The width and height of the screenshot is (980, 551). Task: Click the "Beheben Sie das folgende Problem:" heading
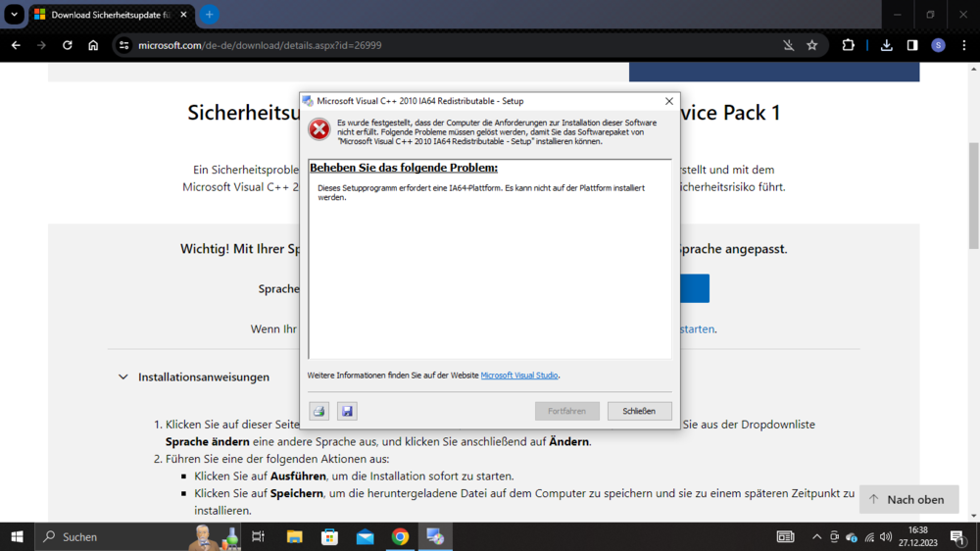[x=404, y=168]
